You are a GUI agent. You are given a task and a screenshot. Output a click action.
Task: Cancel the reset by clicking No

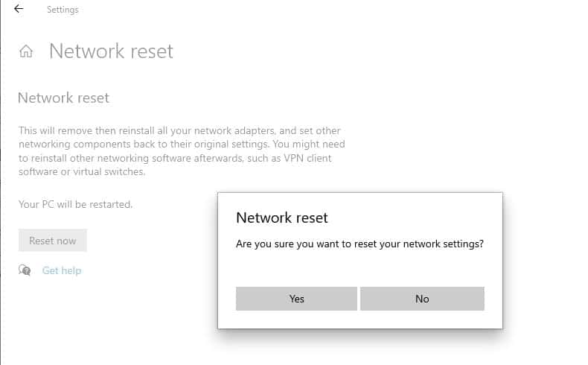click(422, 299)
